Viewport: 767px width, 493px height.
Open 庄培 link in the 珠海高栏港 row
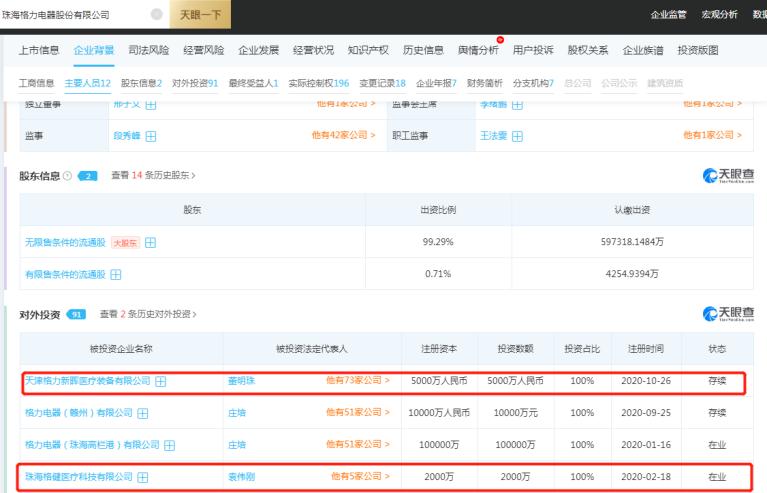(237, 445)
